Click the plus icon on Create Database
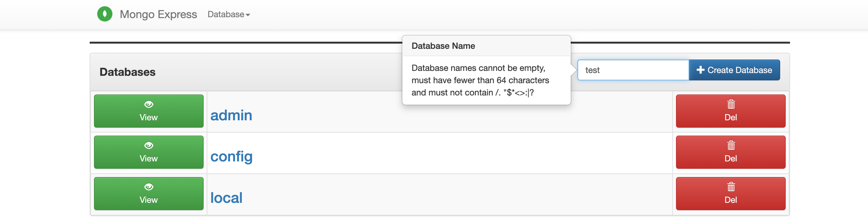Viewport: 868px width, 224px height. coord(701,70)
